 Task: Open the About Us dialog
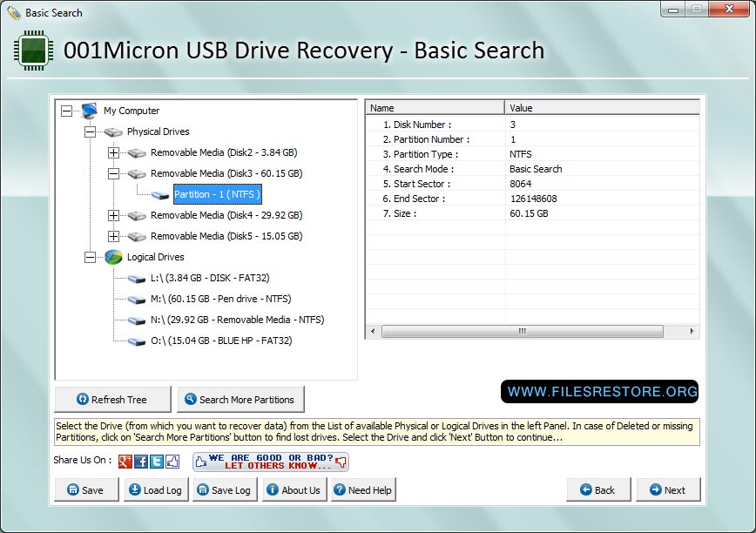point(294,490)
